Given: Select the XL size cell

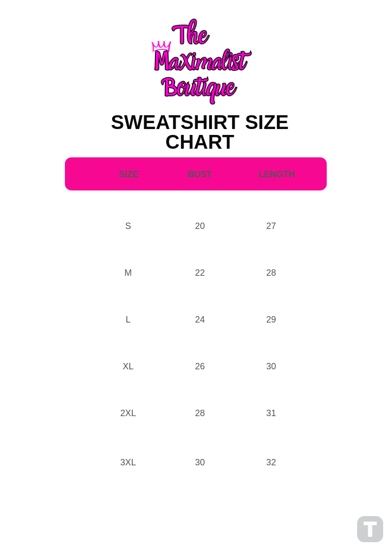Looking at the screenshot, I should [x=128, y=366].
